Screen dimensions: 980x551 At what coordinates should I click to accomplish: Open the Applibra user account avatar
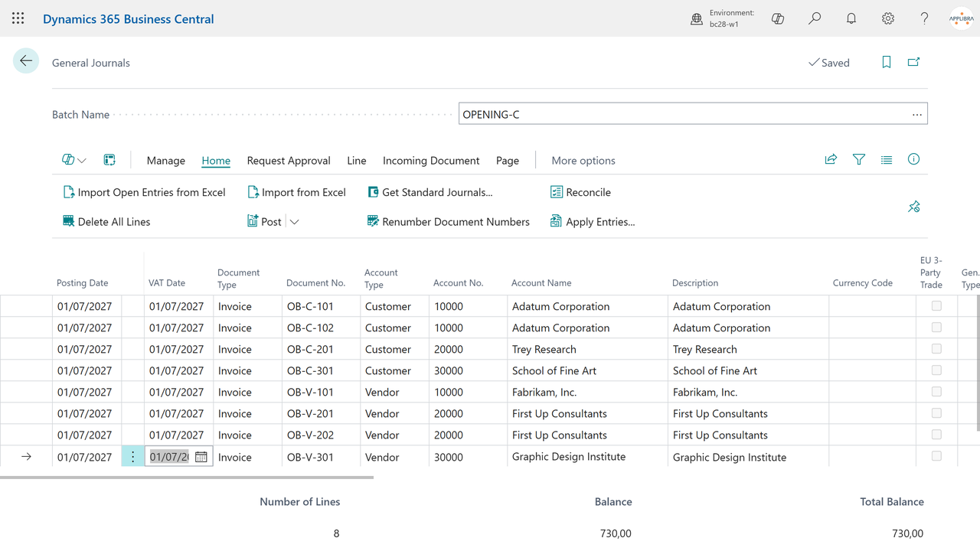[962, 18]
